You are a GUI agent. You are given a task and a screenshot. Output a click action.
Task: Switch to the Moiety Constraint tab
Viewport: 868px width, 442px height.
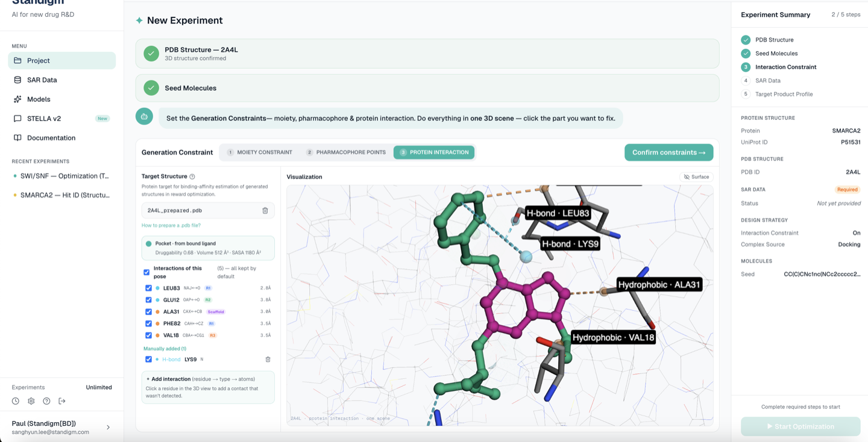(259, 152)
